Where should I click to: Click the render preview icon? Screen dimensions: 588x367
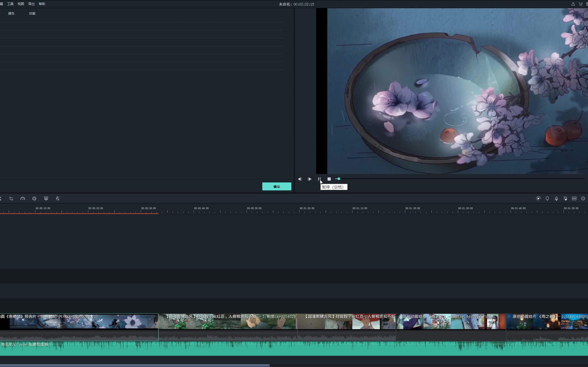tap(538, 199)
